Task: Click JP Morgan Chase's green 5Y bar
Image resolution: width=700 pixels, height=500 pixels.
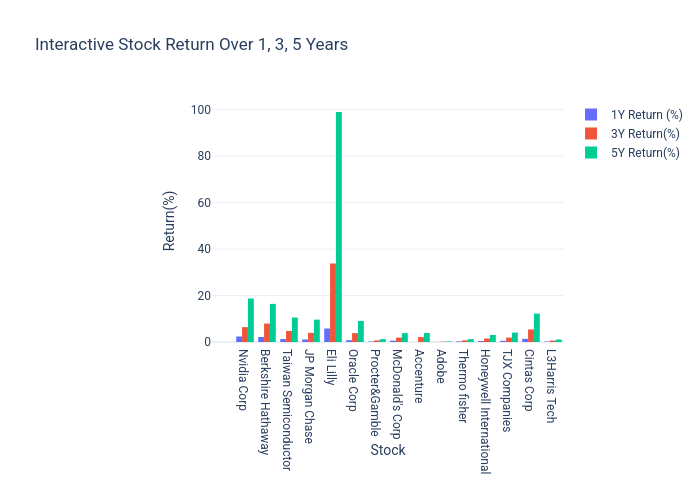Action: tap(317, 331)
